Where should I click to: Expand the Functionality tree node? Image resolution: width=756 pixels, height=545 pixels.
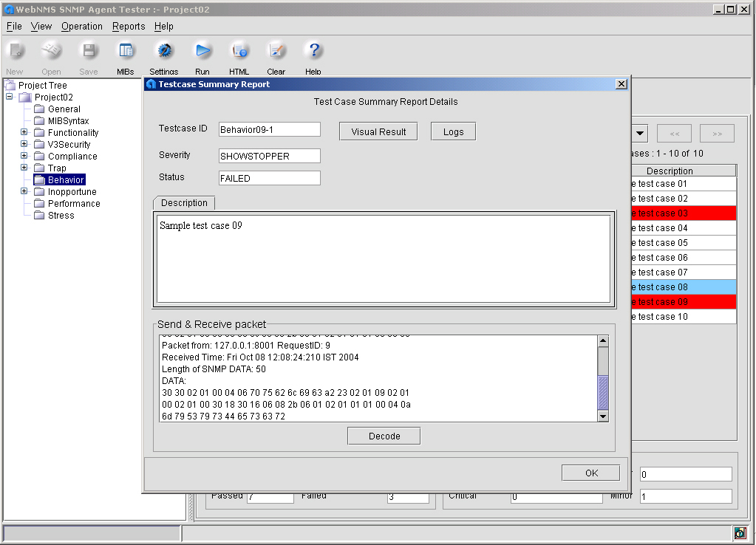(x=24, y=132)
